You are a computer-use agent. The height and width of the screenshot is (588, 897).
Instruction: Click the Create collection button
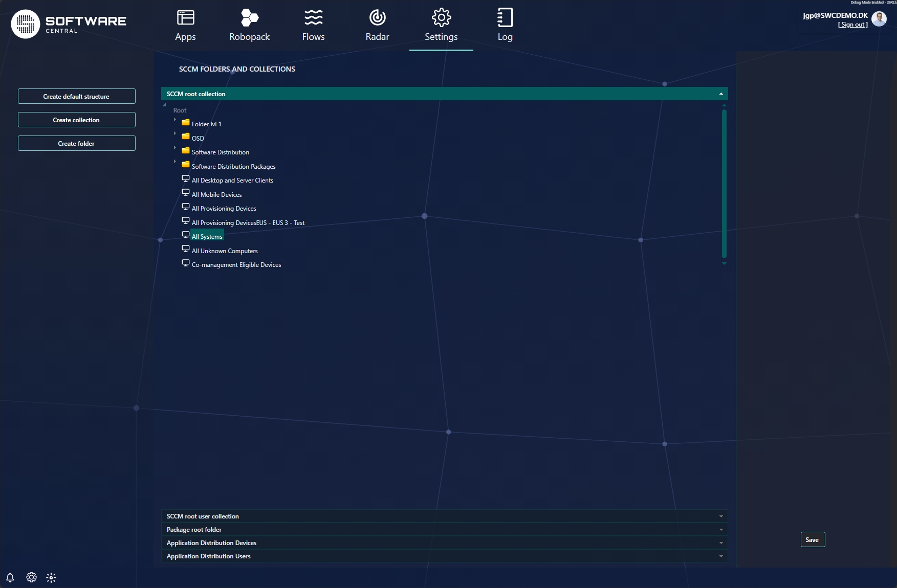point(77,120)
